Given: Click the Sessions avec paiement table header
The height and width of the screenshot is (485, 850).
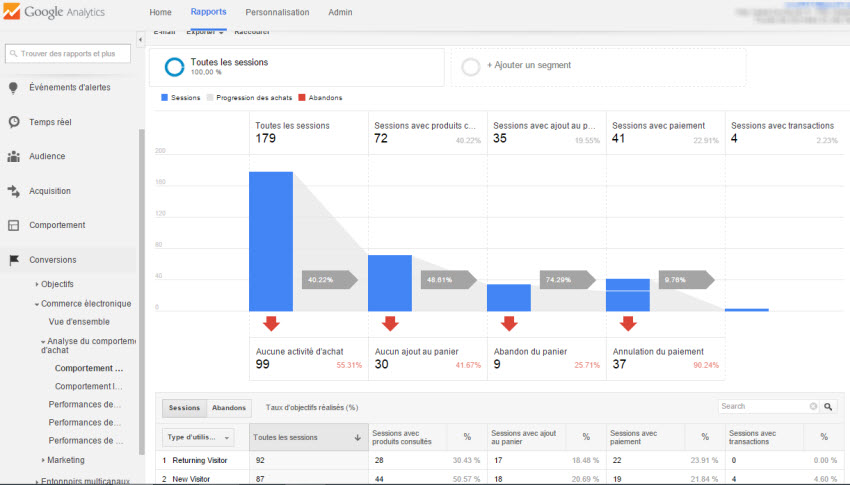Looking at the screenshot, I should [x=633, y=437].
